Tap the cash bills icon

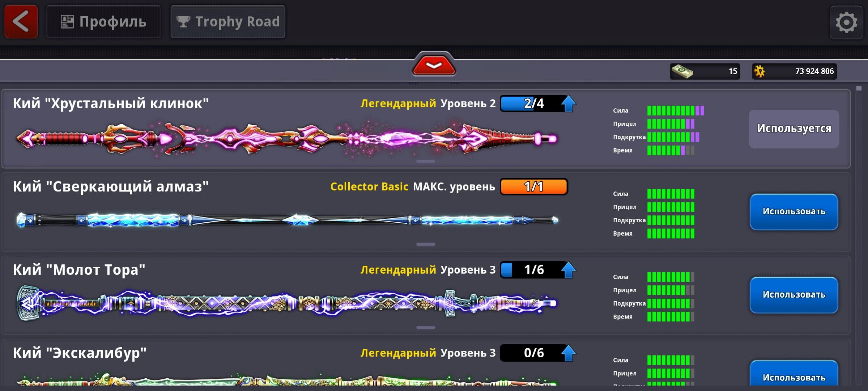[682, 71]
